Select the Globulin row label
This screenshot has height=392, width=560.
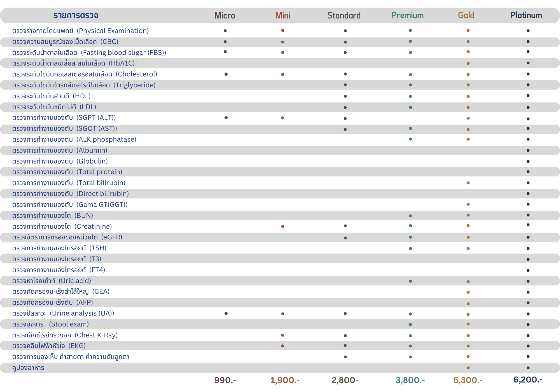point(60,161)
